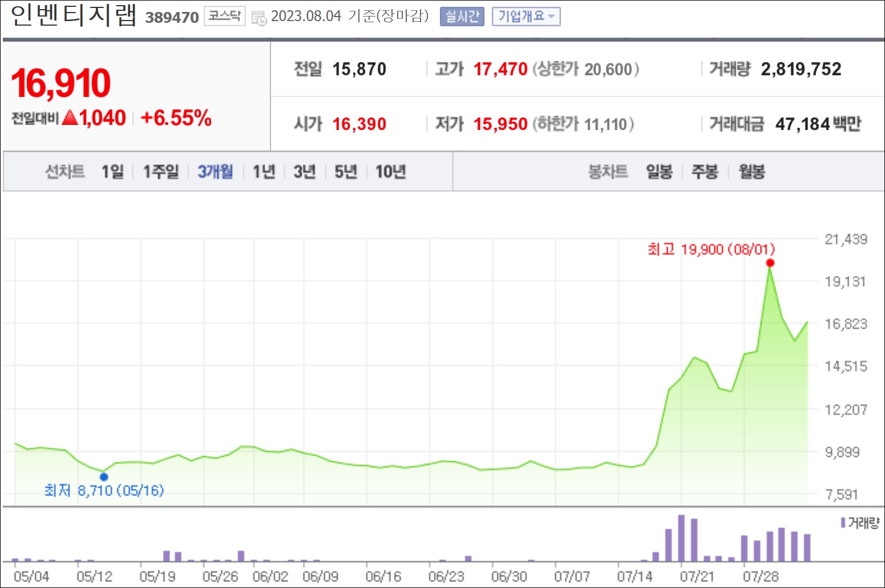Image resolution: width=885 pixels, height=588 pixels.
Task: Click the change percentage +6.55%
Action: [176, 118]
